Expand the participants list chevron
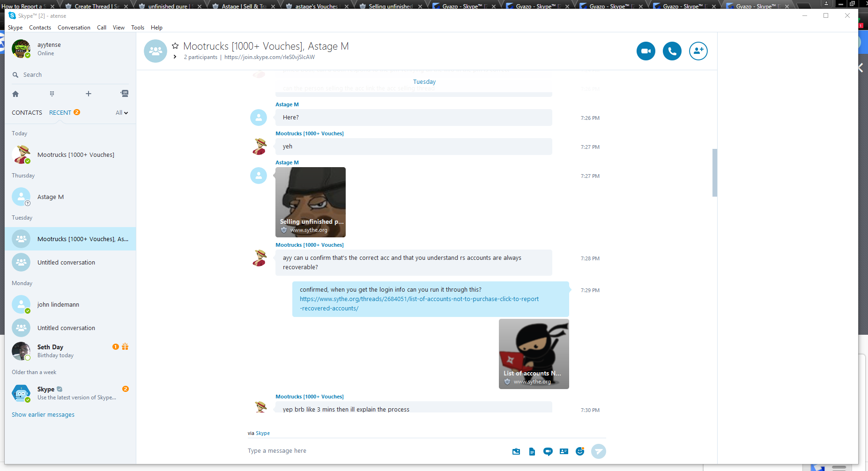868x471 pixels. click(x=175, y=57)
